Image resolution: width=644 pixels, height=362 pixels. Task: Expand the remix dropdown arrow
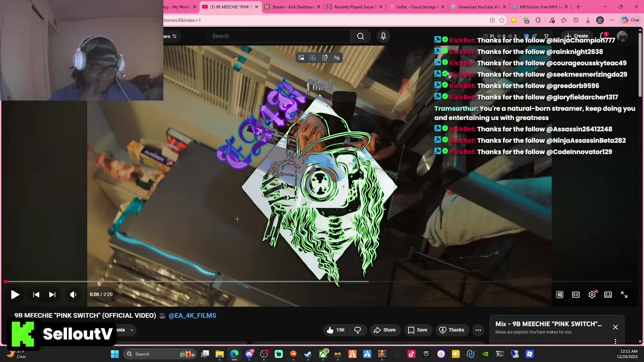pyautogui.click(x=131, y=330)
